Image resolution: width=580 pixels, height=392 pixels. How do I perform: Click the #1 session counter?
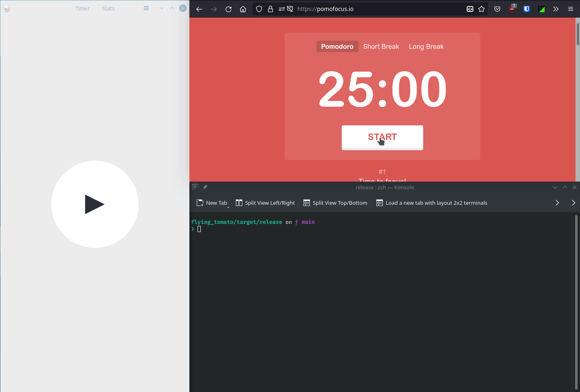tap(382, 172)
